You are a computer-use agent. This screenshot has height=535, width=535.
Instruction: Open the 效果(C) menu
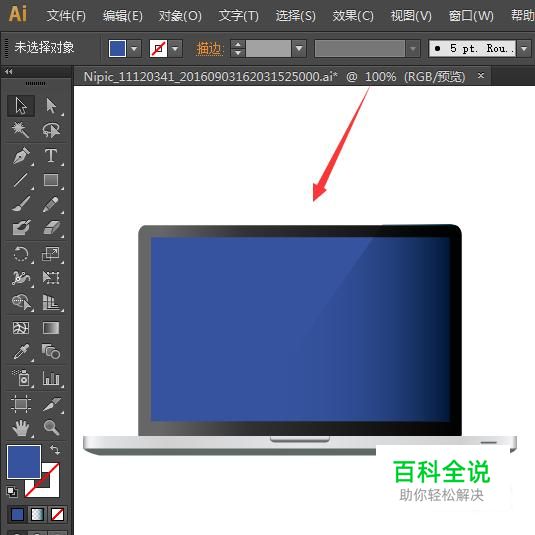pos(353,16)
